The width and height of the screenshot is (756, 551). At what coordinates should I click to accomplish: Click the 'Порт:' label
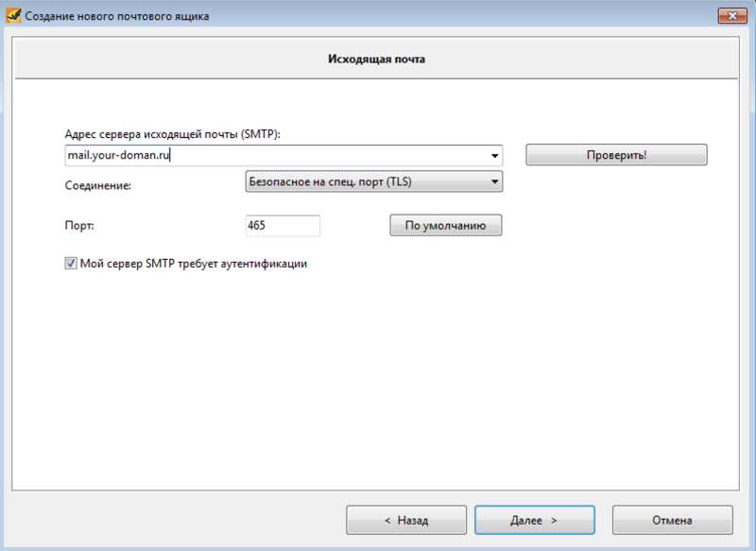click(80, 226)
